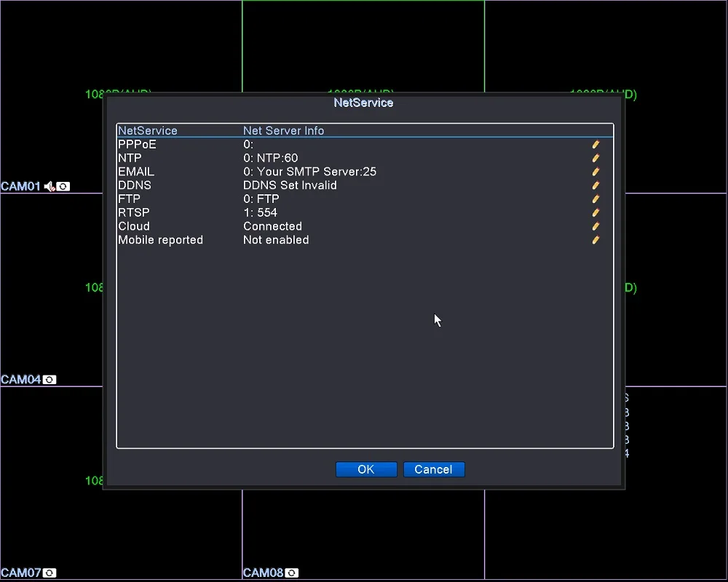728x582 pixels.
Task: Edit Mobile reported pencil icon
Action: (x=596, y=240)
